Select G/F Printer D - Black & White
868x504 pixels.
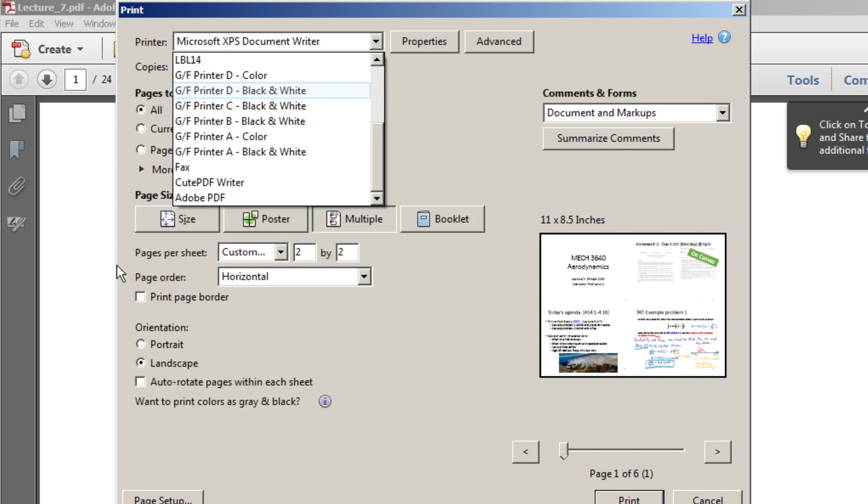click(x=272, y=90)
